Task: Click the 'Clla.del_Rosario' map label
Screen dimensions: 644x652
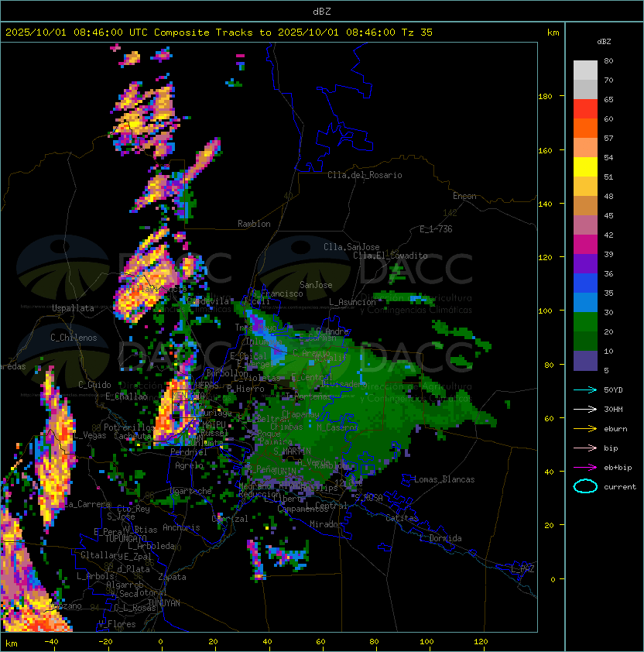Action: (x=365, y=175)
